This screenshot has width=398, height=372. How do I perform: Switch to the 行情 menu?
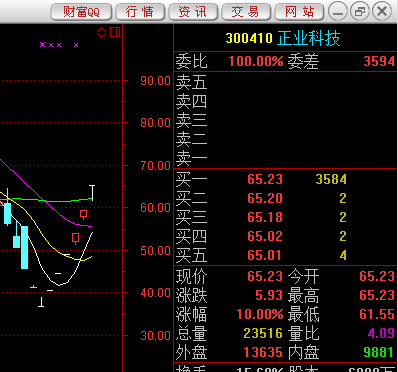pyautogui.click(x=140, y=12)
